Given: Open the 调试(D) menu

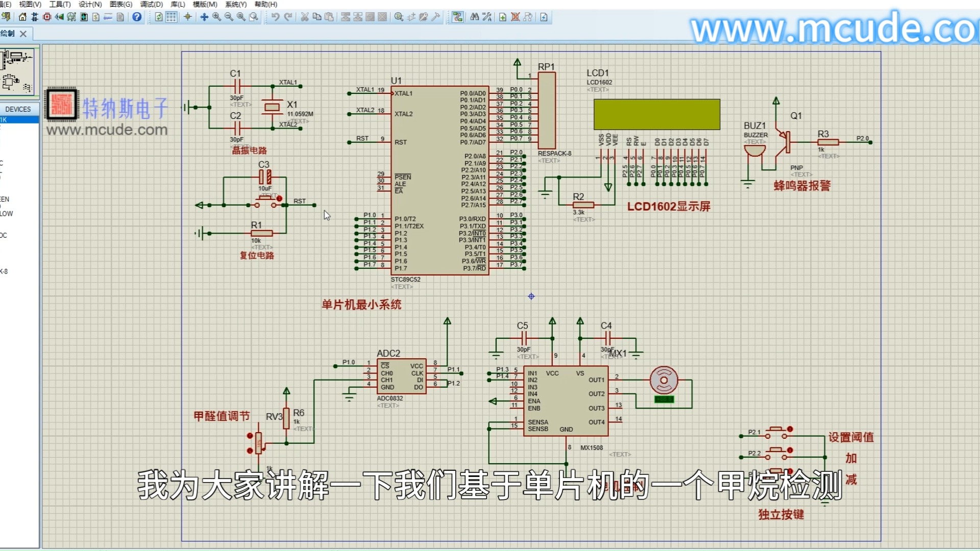Looking at the screenshot, I should [x=152, y=4].
